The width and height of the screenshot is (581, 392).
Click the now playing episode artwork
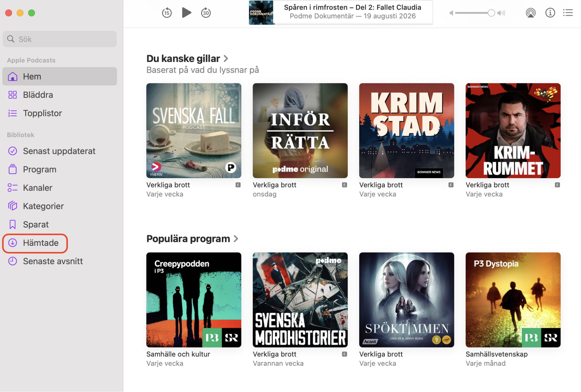pos(261,12)
